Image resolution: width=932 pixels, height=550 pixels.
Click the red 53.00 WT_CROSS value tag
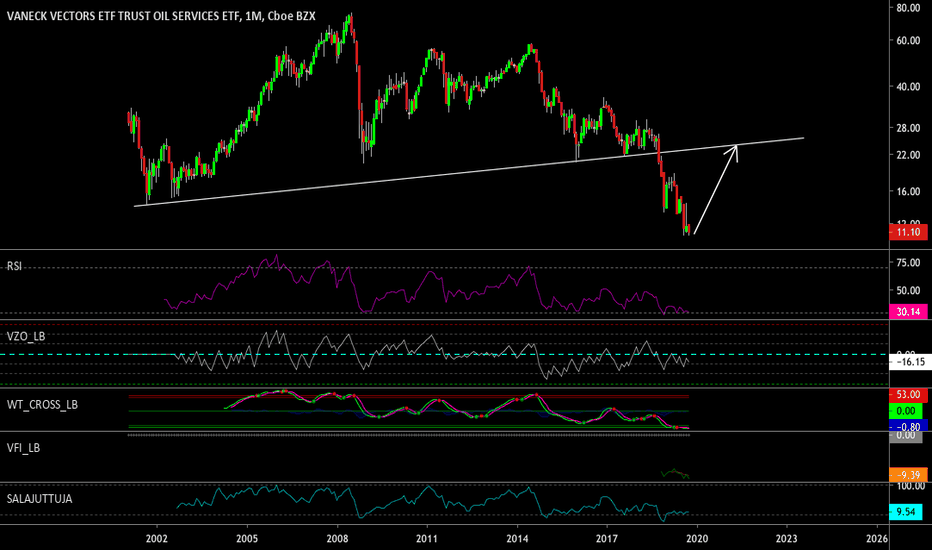pyautogui.click(x=908, y=395)
